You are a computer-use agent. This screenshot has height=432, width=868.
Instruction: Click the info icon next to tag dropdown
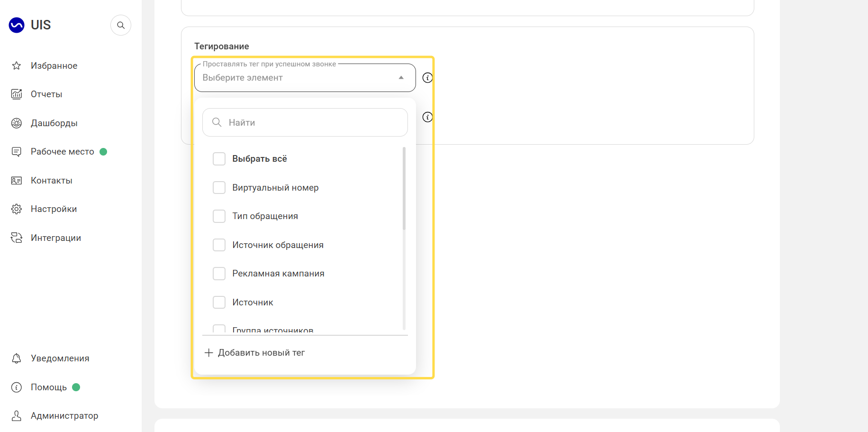pyautogui.click(x=427, y=78)
